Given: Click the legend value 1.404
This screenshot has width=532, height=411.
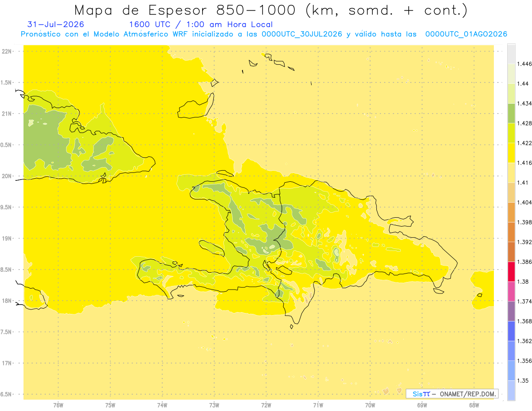Looking at the screenshot, I should point(524,203).
